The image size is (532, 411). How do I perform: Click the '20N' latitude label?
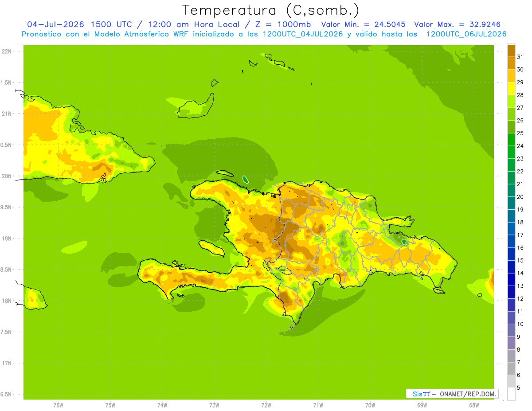point(7,176)
